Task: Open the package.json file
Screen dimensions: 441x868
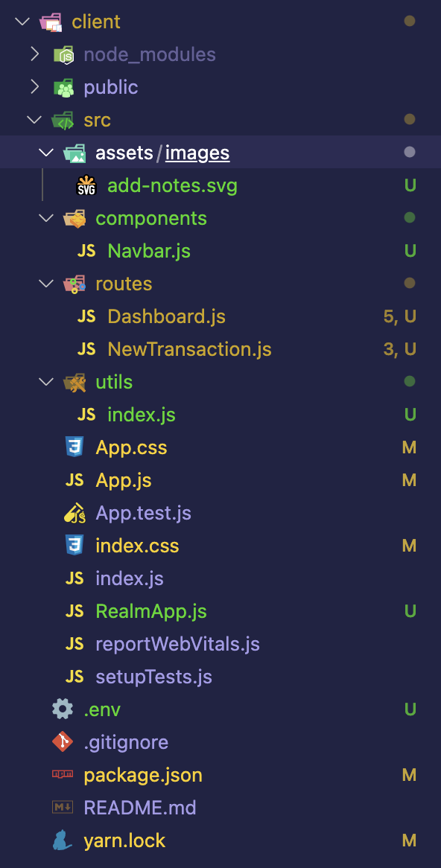Action: coord(143,776)
